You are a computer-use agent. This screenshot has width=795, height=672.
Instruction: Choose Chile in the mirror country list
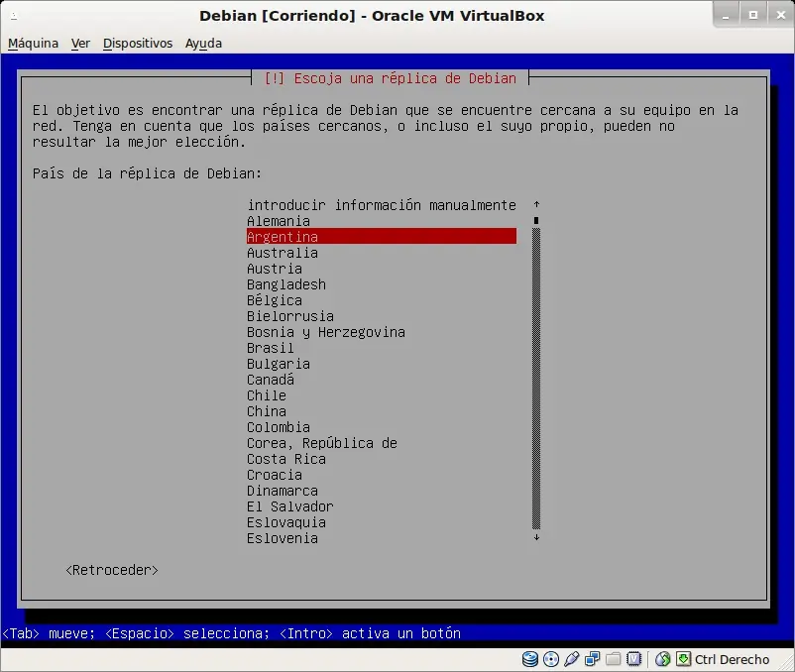pyautogui.click(x=382, y=395)
